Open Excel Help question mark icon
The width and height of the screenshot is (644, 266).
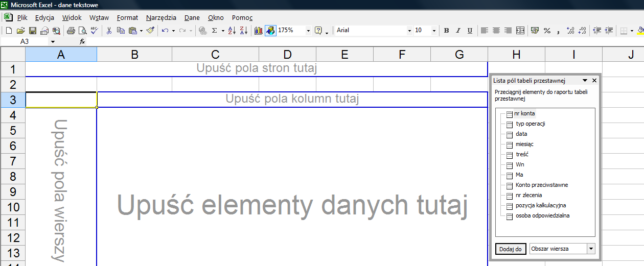[x=318, y=31]
